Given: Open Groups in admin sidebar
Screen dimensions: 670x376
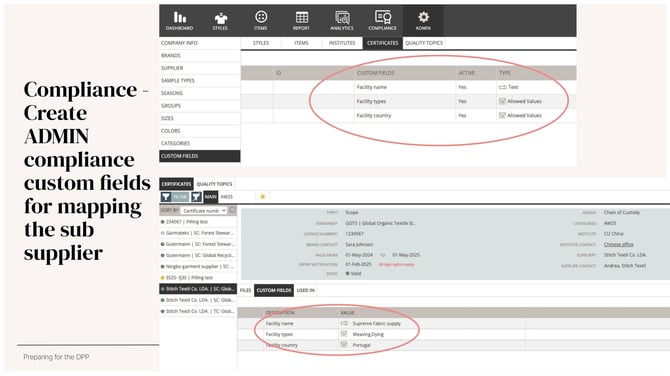Looking at the screenshot, I should point(200,106).
